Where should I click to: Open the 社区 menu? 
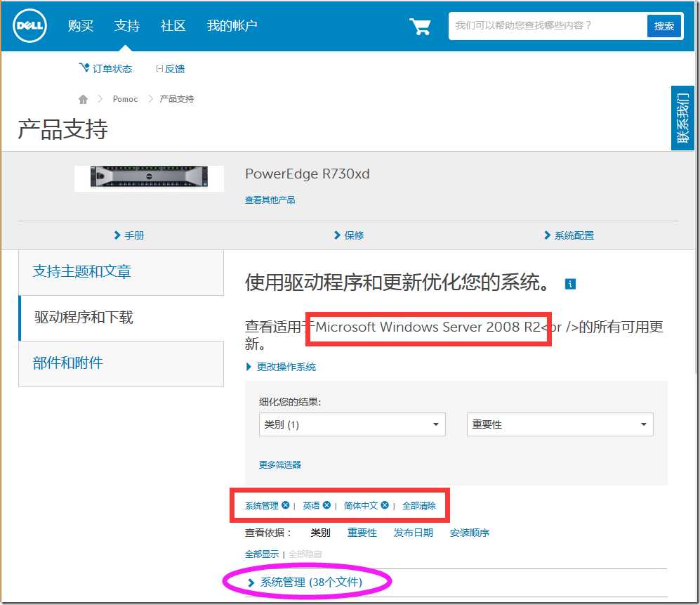coord(173,25)
